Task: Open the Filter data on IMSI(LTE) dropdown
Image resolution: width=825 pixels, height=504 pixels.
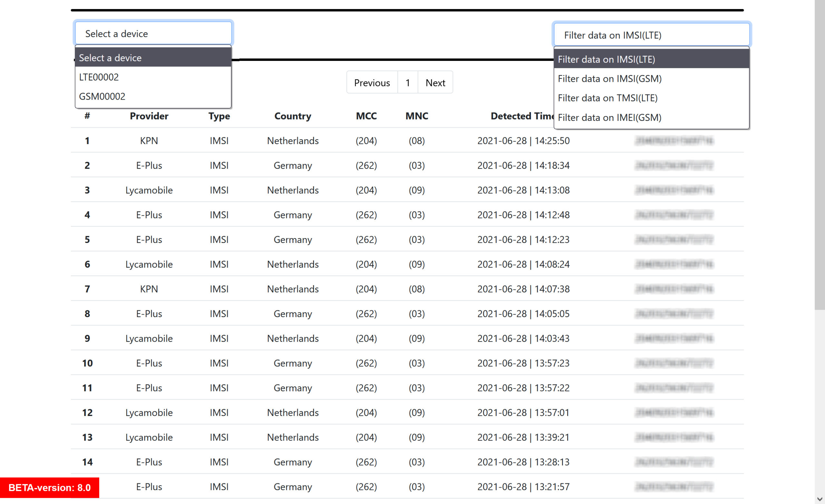Action: coord(651,35)
